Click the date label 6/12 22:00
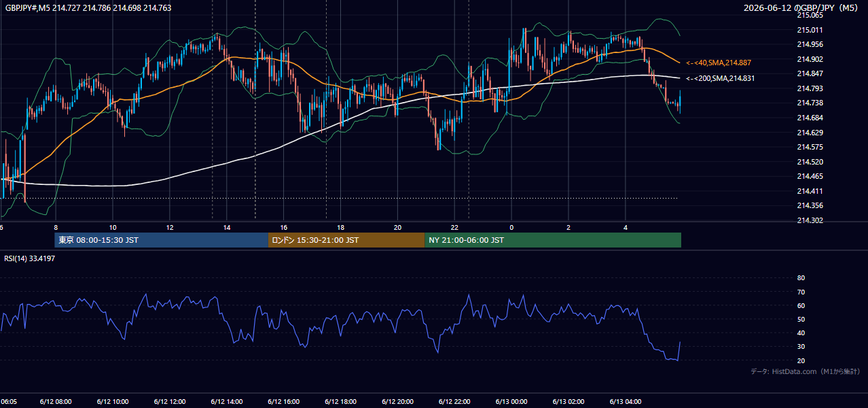This screenshot has width=868, height=408. 455,402
